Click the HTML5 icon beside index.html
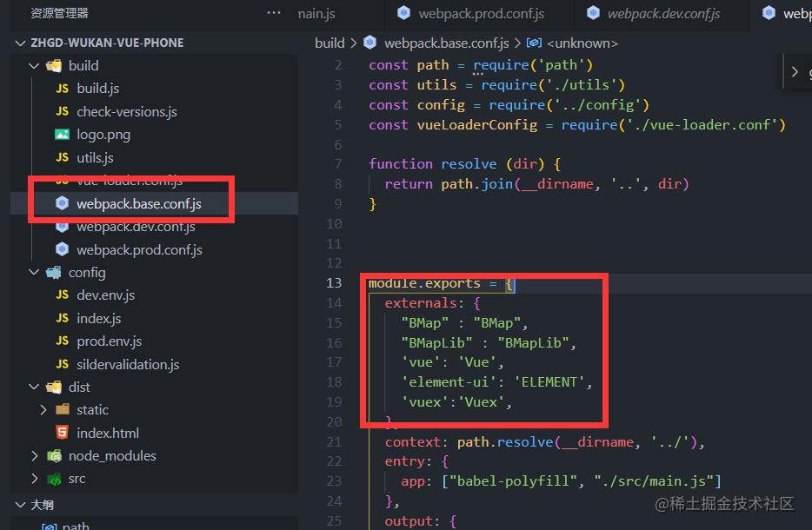The width and height of the screenshot is (812, 530). coord(62,432)
